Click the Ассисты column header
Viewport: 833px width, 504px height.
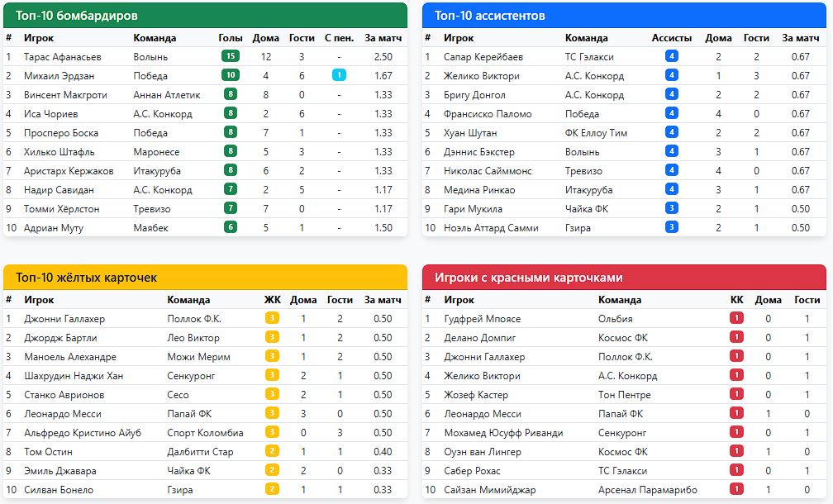coord(671,38)
